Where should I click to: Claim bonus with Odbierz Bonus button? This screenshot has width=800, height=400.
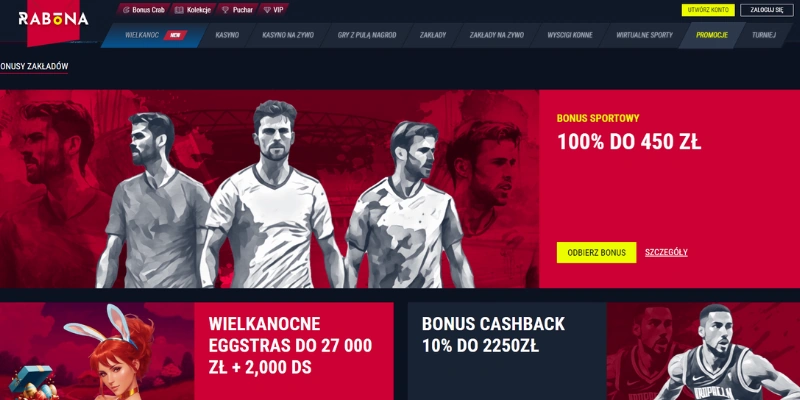(596, 253)
